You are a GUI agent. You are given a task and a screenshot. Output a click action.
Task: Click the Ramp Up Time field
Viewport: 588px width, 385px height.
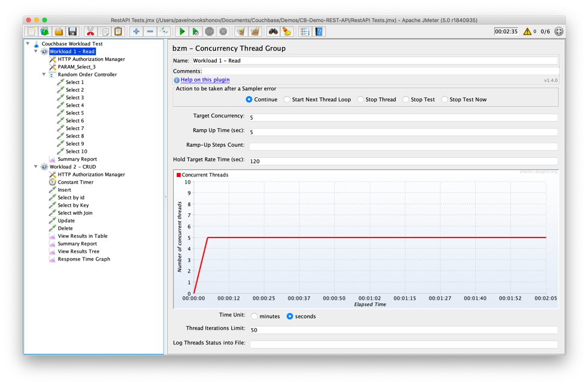click(x=403, y=132)
